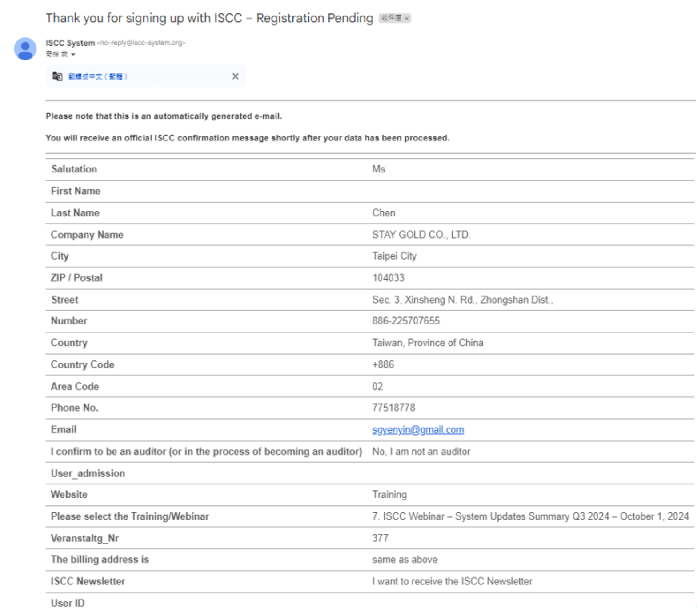Click 'The billing address is' label
The height and width of the screenshot is (616, 697).
100,560
